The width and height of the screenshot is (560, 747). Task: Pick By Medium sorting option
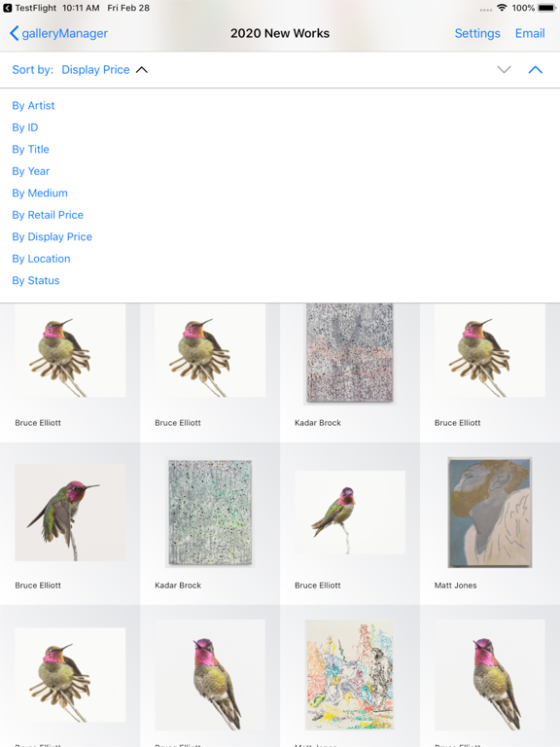tap(40, 194)
